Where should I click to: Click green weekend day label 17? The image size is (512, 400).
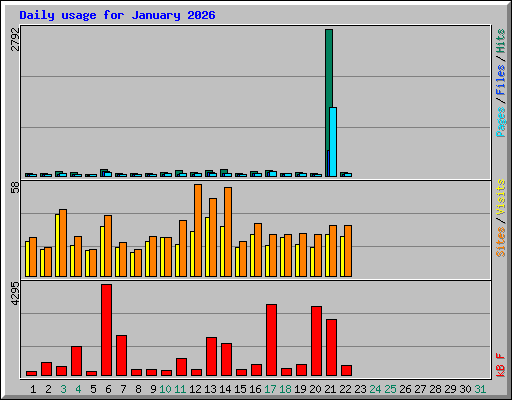(x=270, y=389)
